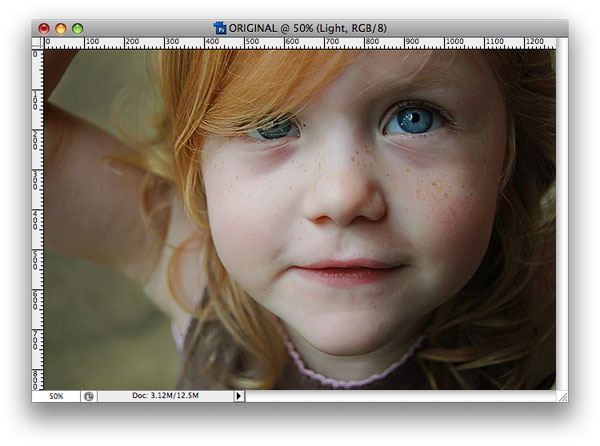Screen dimensions: 600x446
Task: Click the Doc: 3.12M/12.5M status text
Action: coord(165,396)
